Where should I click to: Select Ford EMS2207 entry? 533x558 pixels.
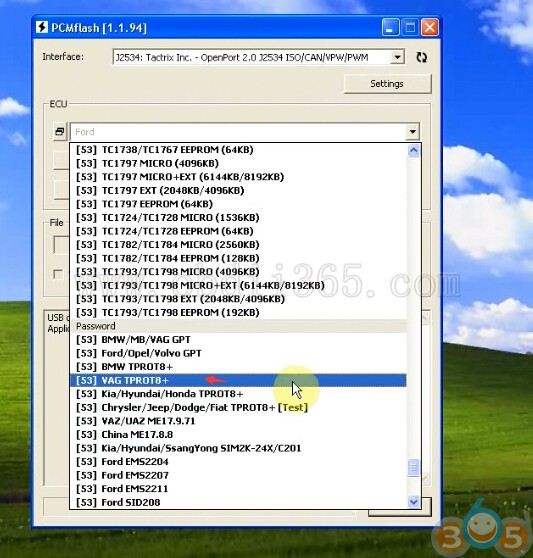[x=238, y=475]
